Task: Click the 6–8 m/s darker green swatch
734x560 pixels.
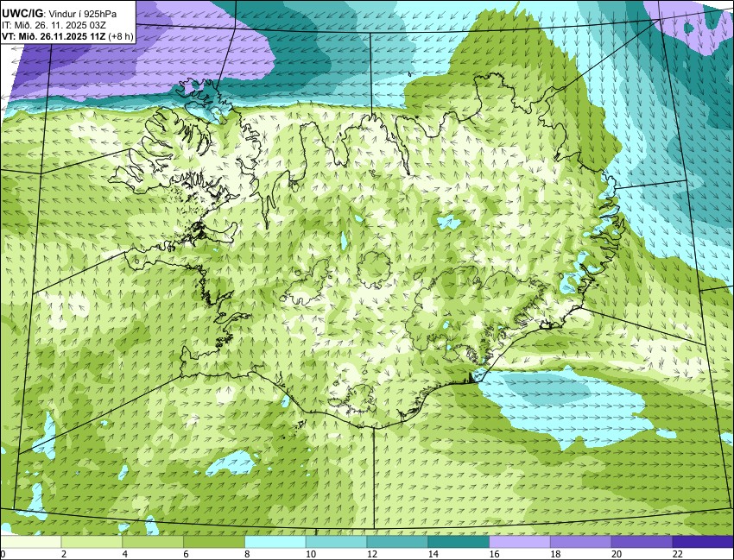Action: [x=214, y=542]
